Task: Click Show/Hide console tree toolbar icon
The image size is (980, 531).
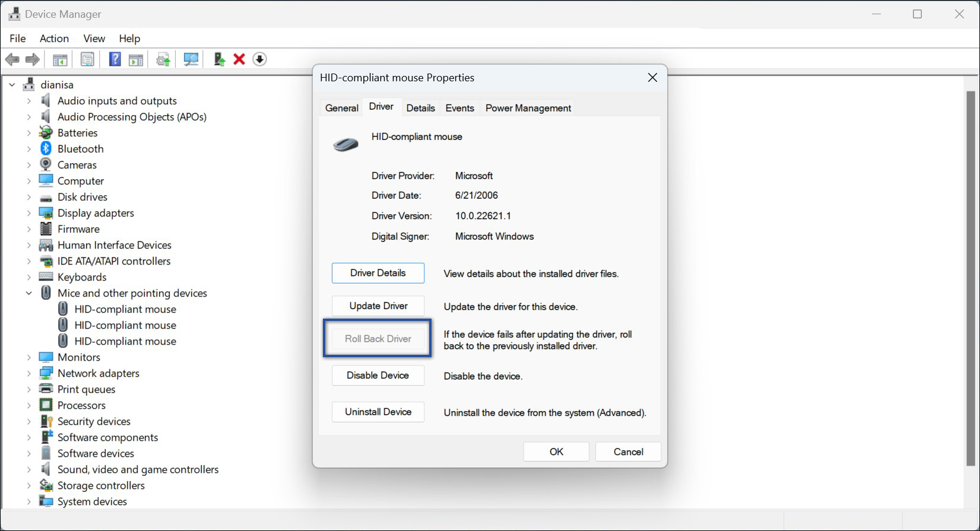Action: point(60,59)
